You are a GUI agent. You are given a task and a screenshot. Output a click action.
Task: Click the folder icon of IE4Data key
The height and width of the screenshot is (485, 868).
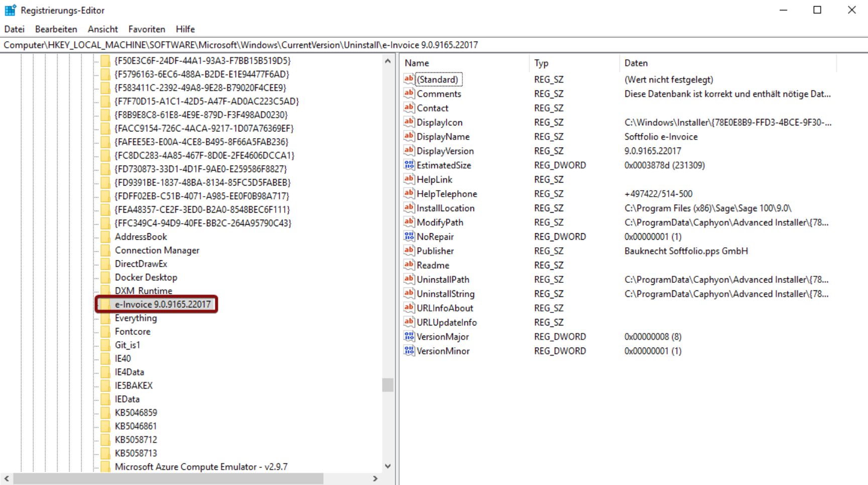coord(105,372)
